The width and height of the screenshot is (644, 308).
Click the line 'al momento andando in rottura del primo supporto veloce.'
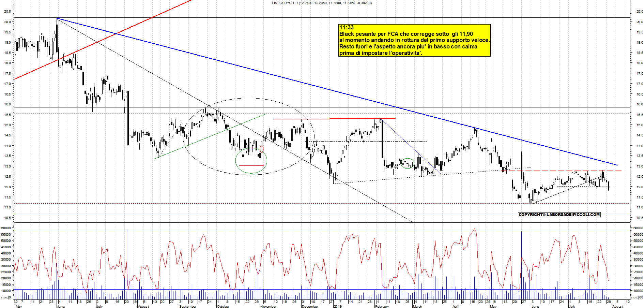point(415,40)
